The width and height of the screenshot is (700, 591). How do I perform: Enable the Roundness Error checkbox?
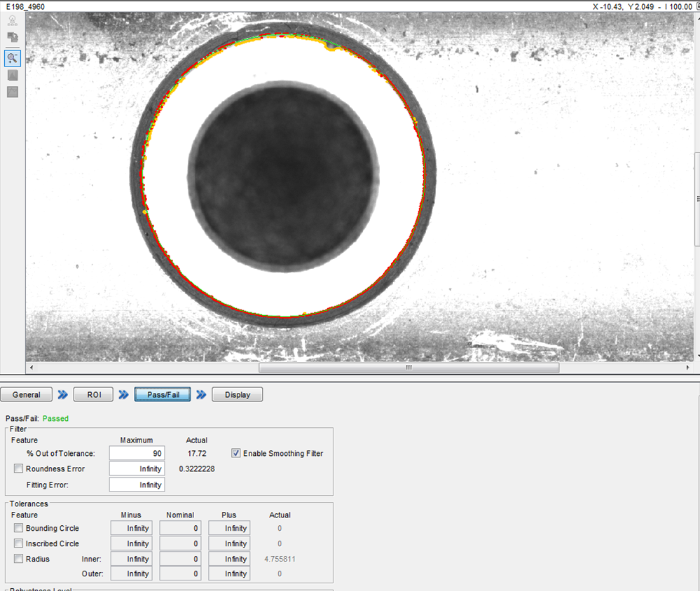(19, 468)
